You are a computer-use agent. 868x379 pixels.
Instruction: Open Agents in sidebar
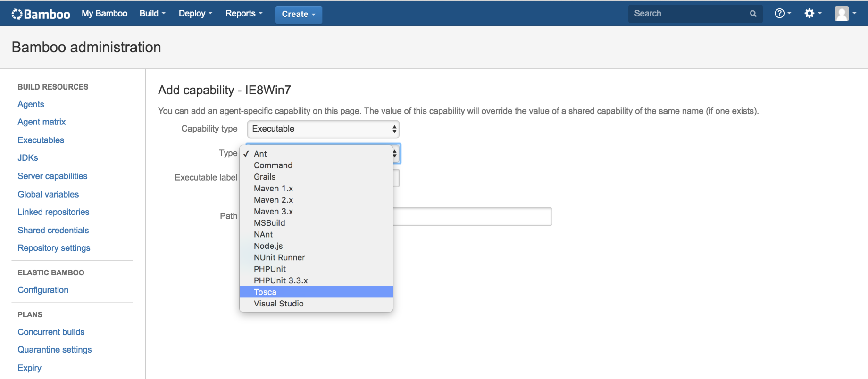pos(31,104)
